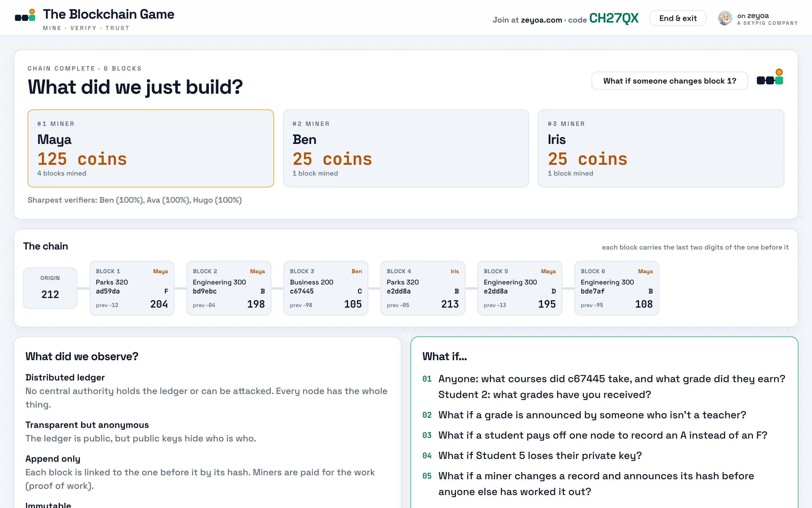Open Block 2 card with hash 198

(229, 288)
